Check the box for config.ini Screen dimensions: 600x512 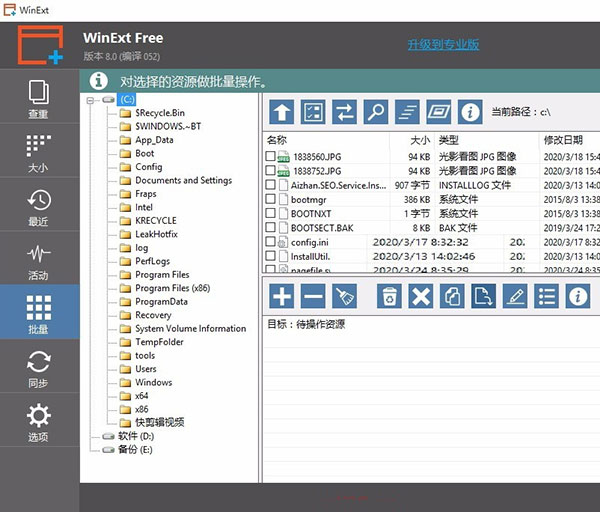click(270, 241)
